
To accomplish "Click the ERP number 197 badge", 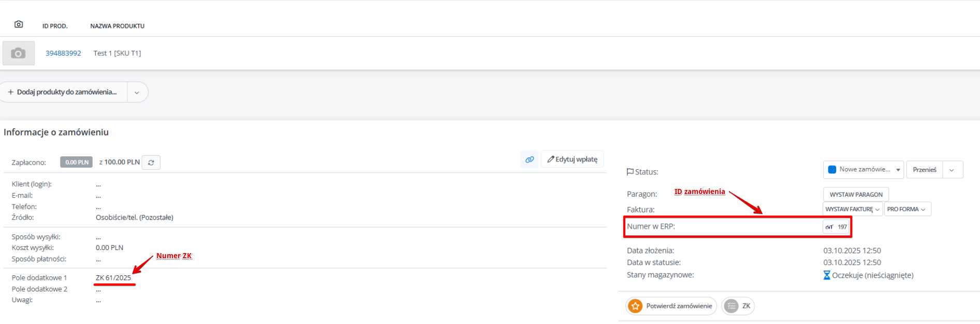I will 837,227.
